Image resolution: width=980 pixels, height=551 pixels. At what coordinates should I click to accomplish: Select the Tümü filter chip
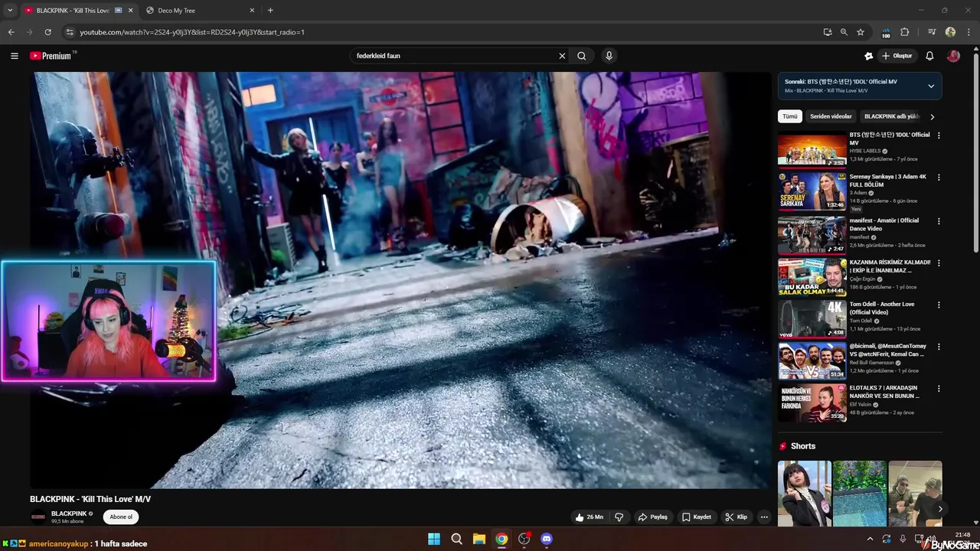(789, 116)
